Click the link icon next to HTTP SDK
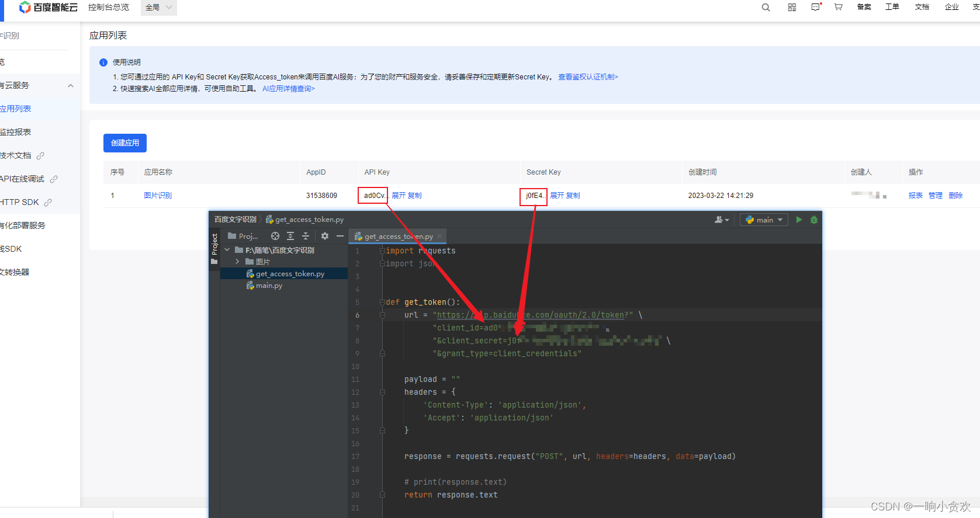 click(x=48, y=203)
